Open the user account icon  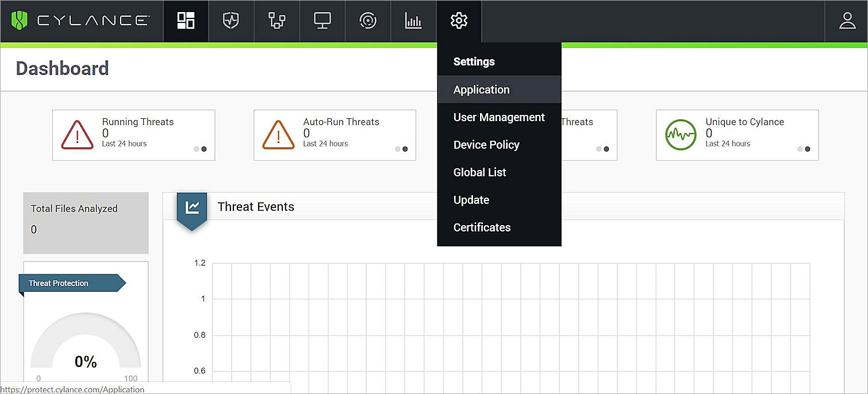pos(847,21)
